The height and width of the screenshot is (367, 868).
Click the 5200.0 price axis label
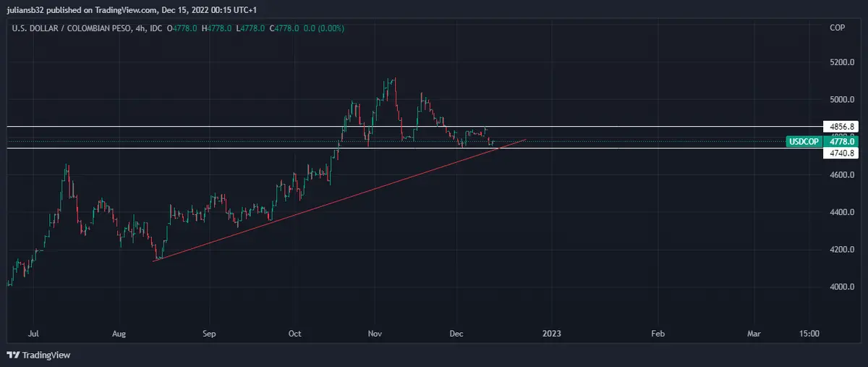click(841, 62)
